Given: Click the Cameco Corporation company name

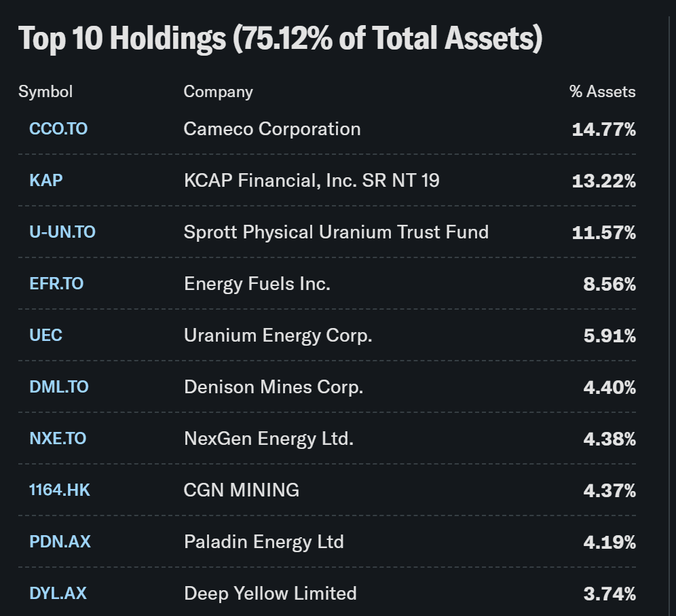Looking at the screenshot, I should point(272,129).
